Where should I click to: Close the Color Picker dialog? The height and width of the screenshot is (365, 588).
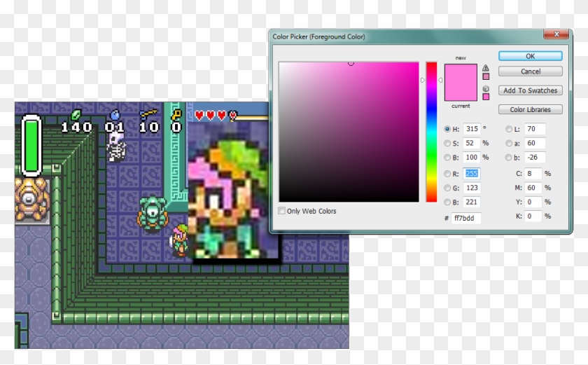556,34
